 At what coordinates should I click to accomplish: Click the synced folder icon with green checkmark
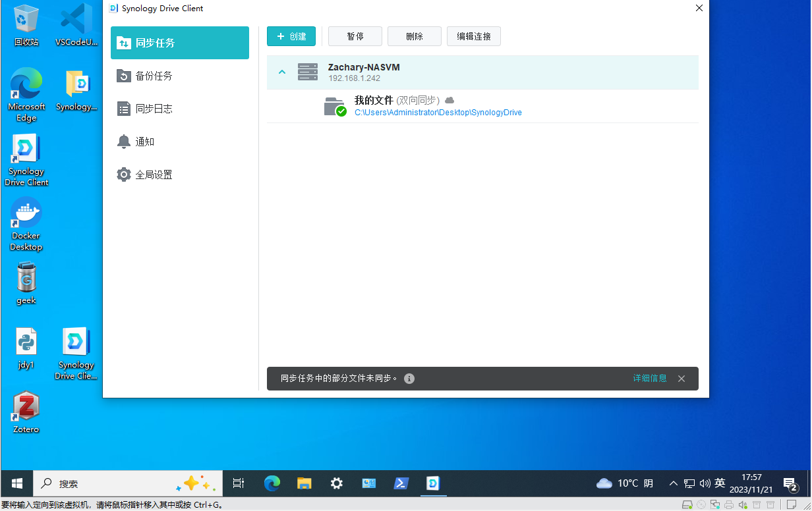point(335,107)
